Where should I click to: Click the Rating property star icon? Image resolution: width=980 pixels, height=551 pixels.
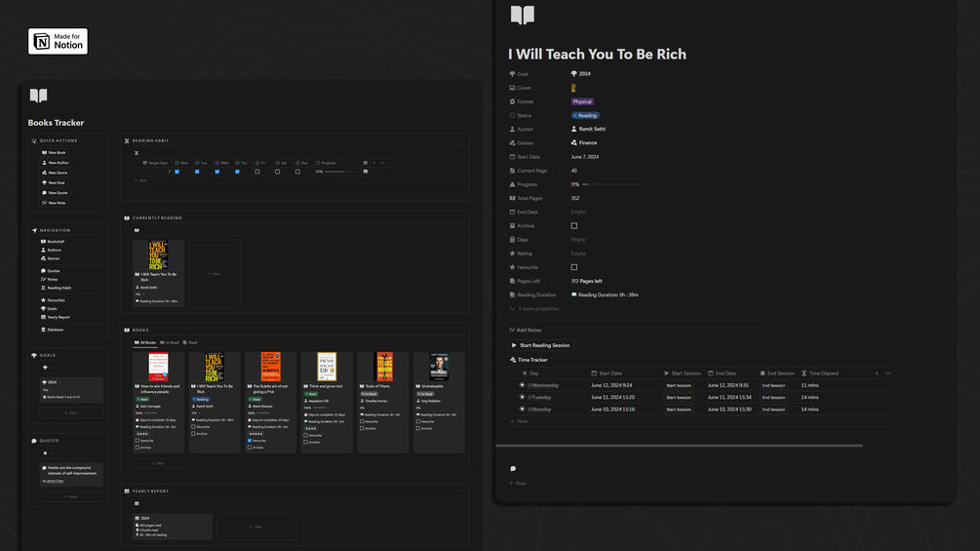[513, 254]
